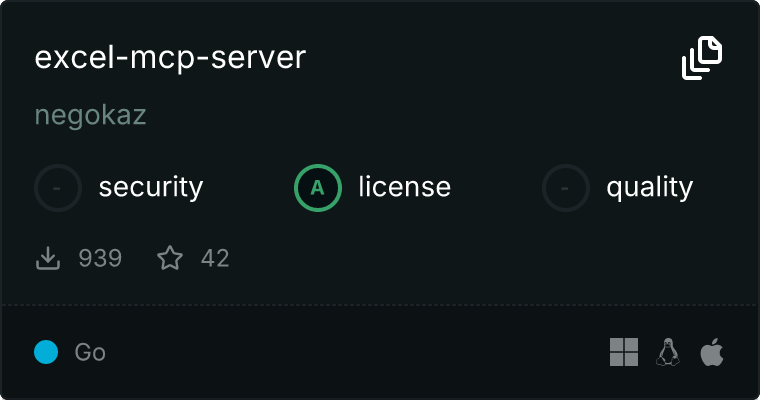Click the 42 stars count
The image size is (760, 400).
215,259
